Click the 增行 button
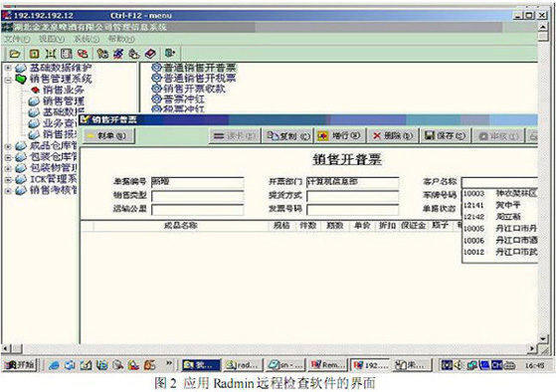Viewport: 556px width, 392px height. (339, 136)
